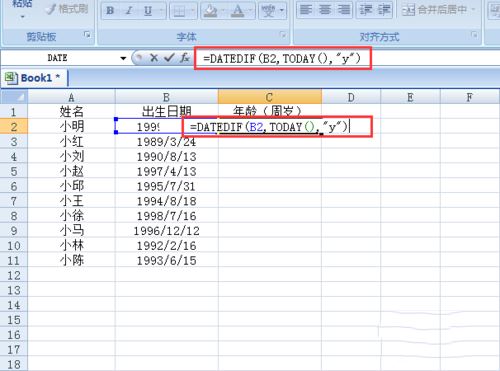Click date cell 1997/4/13
The height and width of the screenshot is (371, 500).
(166, 171)
